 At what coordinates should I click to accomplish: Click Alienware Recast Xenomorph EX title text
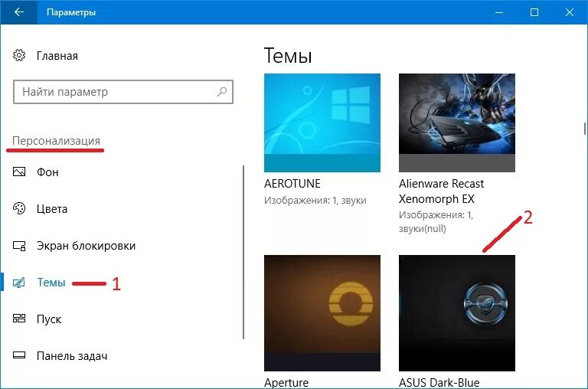[x=441, y=191]
